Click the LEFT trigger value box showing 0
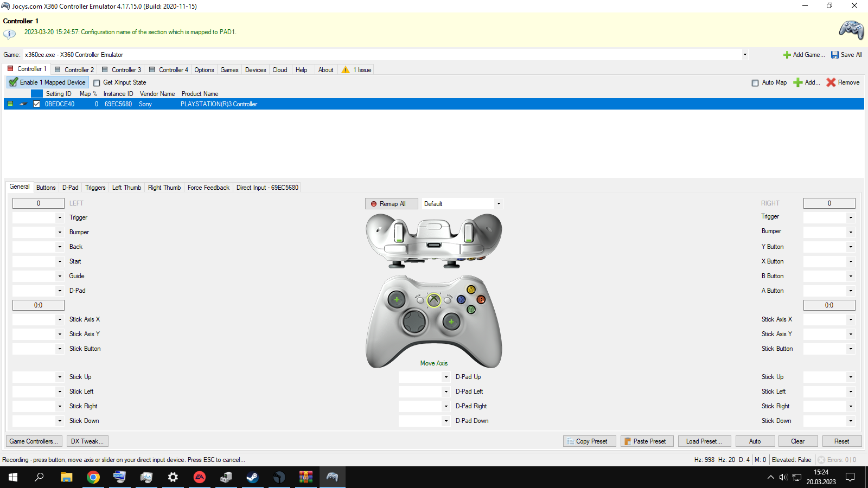868x488 pixels. pyautogui.click(x=39, y=203)
